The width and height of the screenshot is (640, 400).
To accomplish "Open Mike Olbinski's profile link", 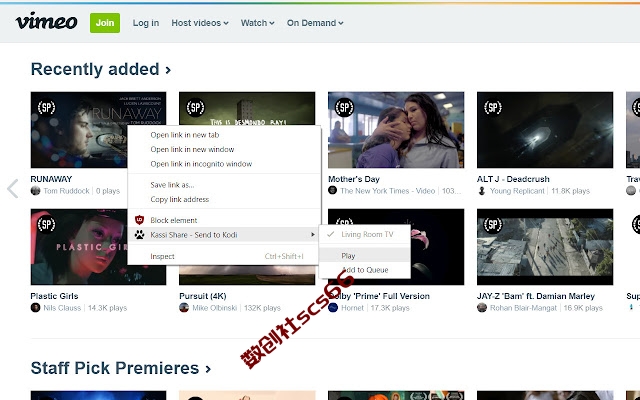I will (215, 308).
